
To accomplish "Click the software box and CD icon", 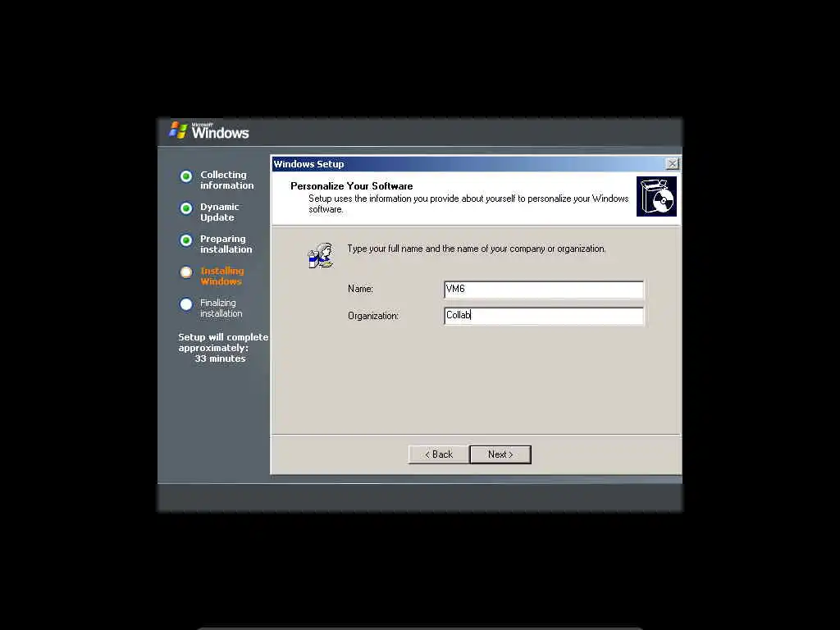I will click(x=656, y=197).
